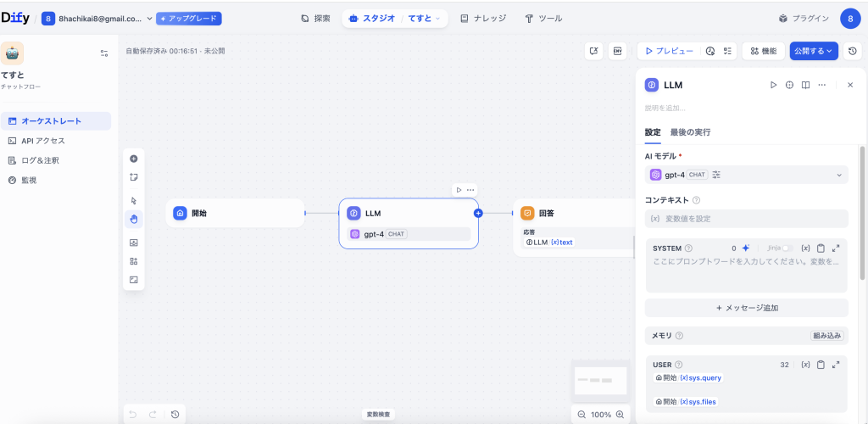The height and width of the screenshot is (424, 868).
Task: Select the hand pan mode tool
Action: (134, 220)
